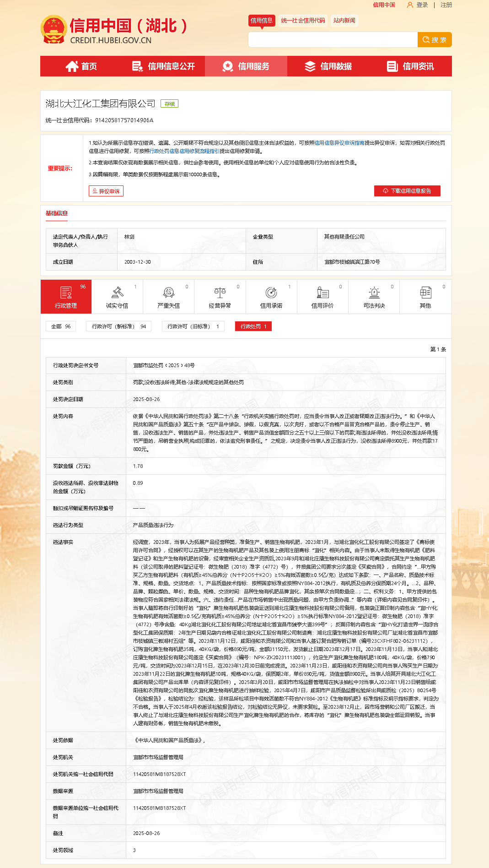Download the credit information report

tap(407, 191)
